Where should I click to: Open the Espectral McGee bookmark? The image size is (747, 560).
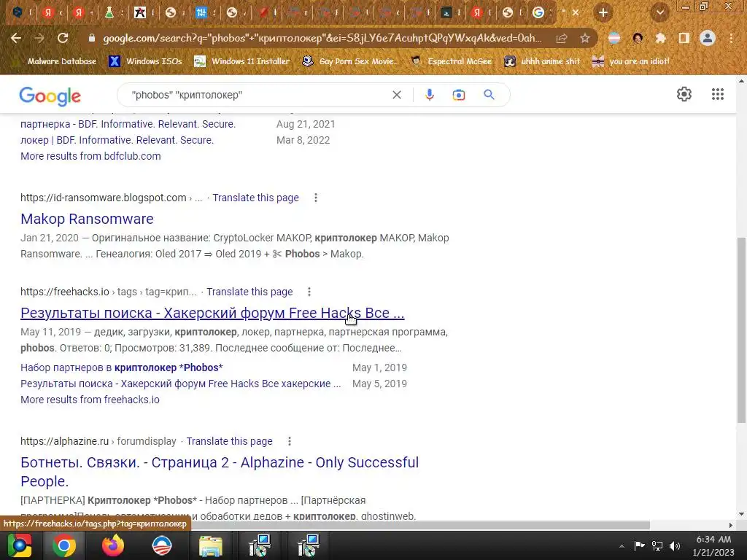pyautogui.click(x=452, y=61)
